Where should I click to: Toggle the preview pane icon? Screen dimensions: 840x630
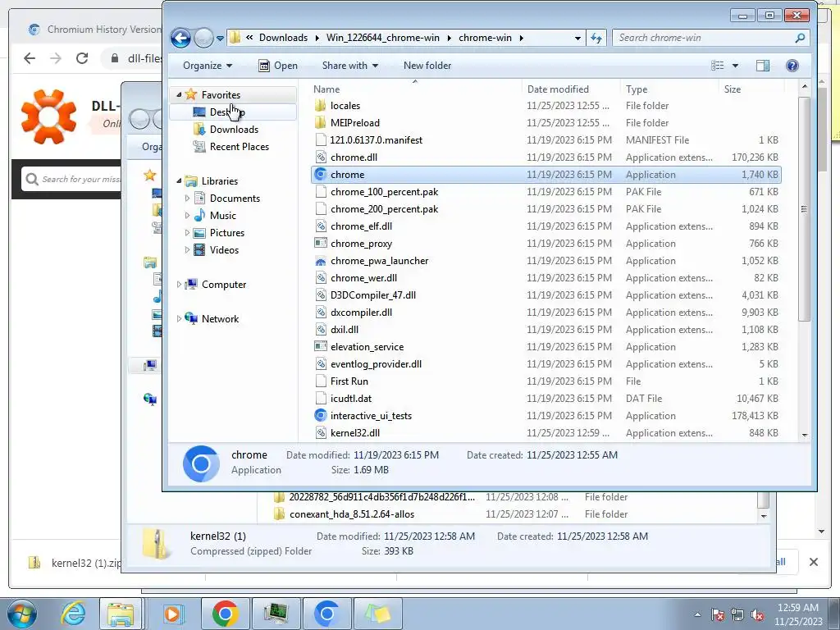(x=763, y=66)
